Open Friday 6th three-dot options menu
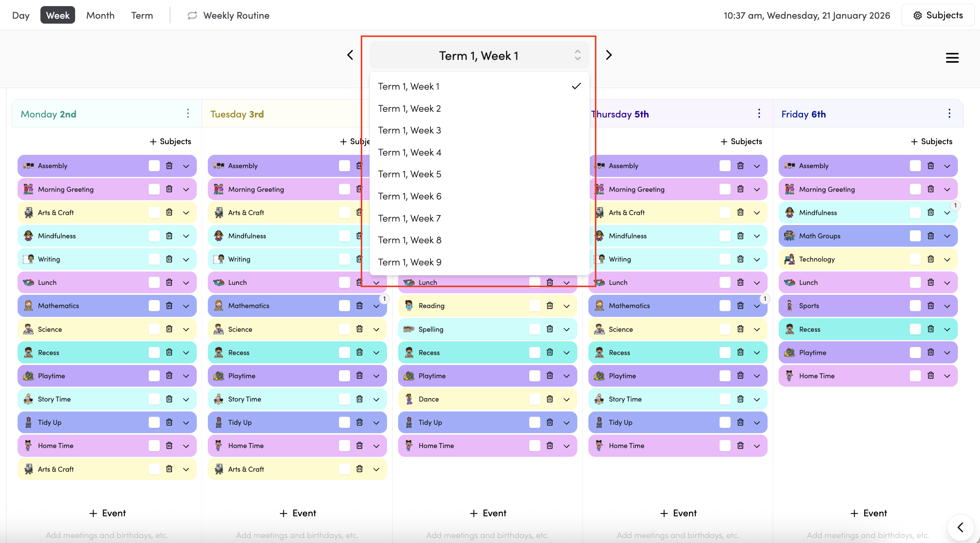 point(949,114)
